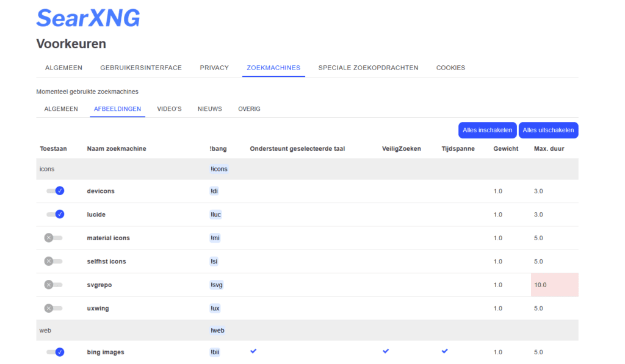The width and height of the screenshot is (625, 364).
Task: Click the !di bang label
Action: (214, 191)
